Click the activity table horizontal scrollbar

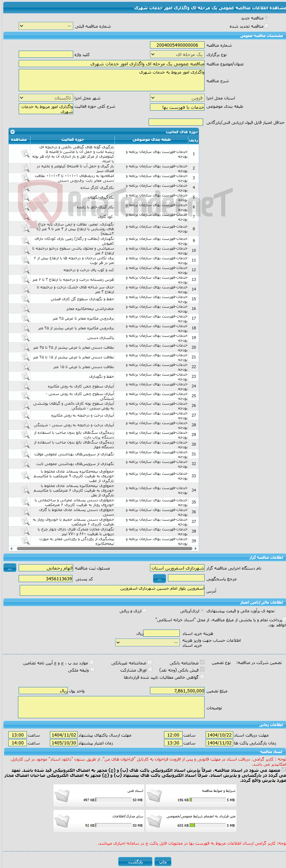tap(104, 548)
